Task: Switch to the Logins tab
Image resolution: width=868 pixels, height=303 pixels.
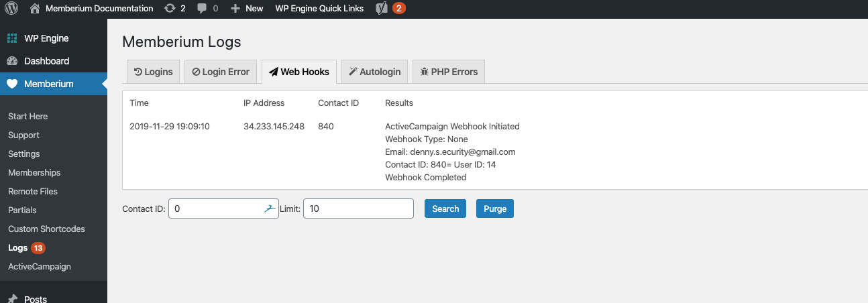Action: (153, 72)
